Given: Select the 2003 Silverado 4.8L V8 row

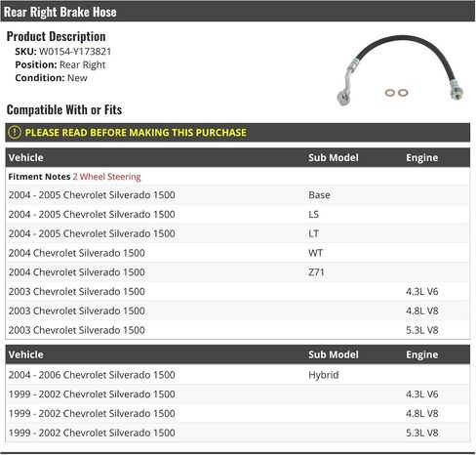Looking at the screenshot, I should pos(238,310).
